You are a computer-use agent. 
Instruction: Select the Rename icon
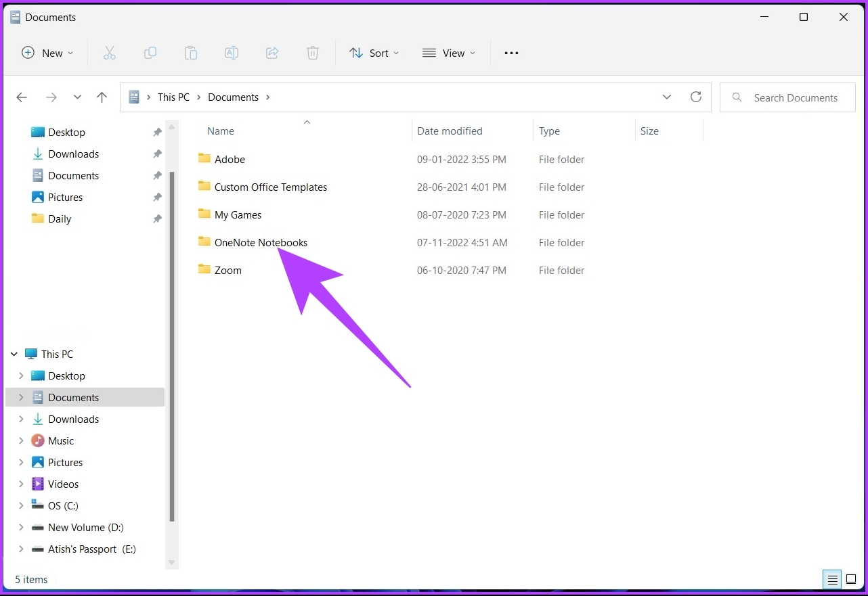(232, 53)
